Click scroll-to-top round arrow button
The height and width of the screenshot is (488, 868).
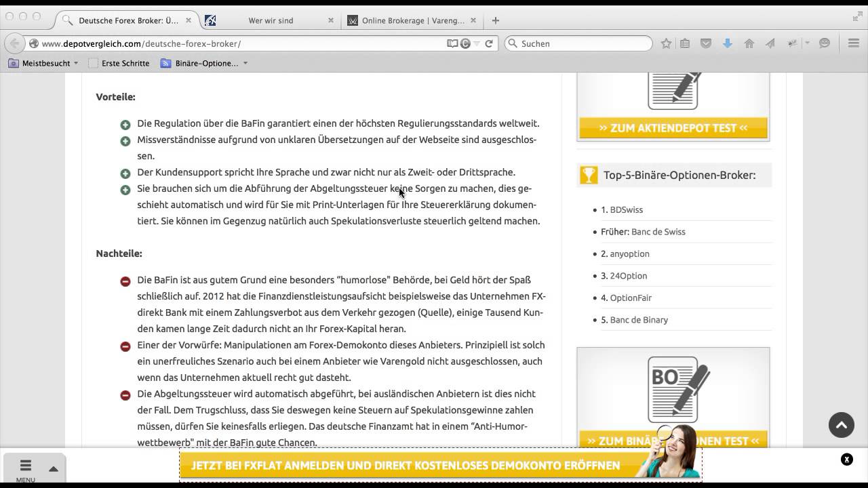(x=842, y=425)
